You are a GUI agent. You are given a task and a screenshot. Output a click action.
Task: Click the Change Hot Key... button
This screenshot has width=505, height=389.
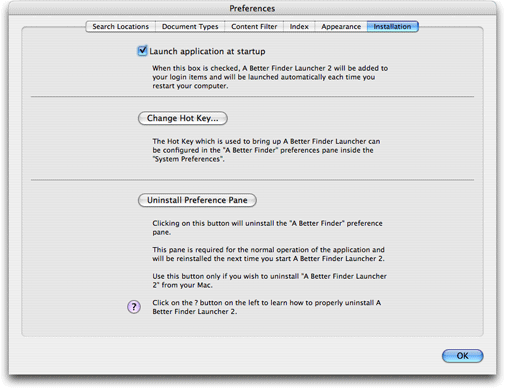pos(183,118)
